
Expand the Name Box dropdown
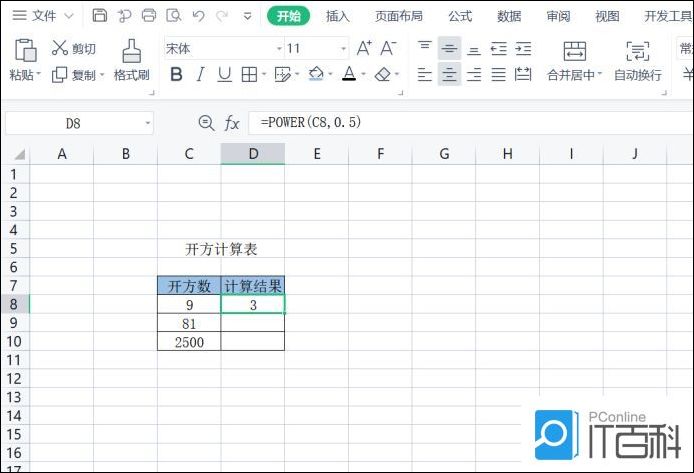pyautogui.click(x=148, y=123)
